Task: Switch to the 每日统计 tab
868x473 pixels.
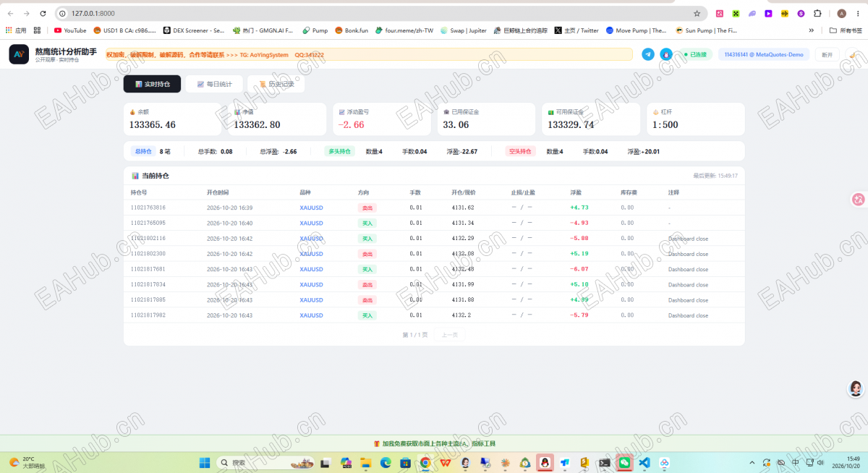Action: click(x=214, y=84)
